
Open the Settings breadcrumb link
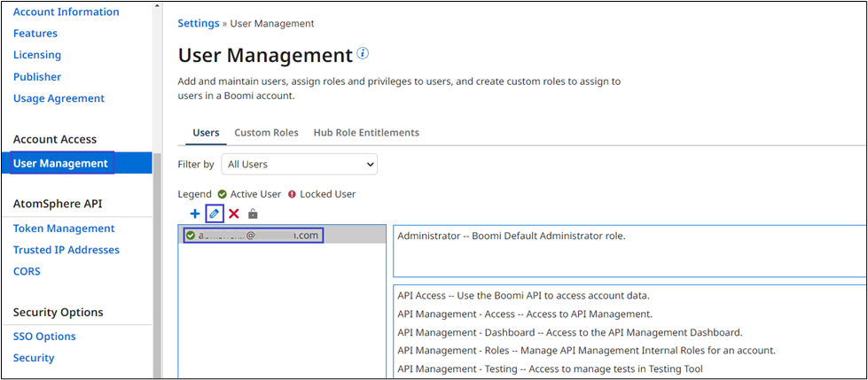pos(199,23)
